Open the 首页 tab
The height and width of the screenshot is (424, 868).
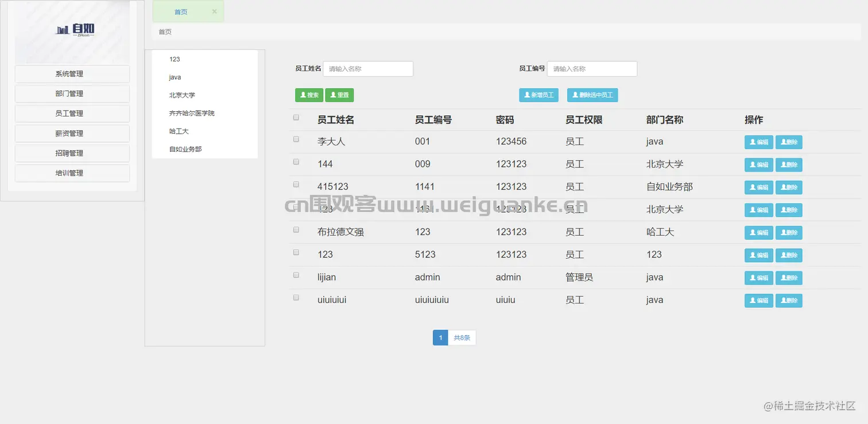[181, 12]
